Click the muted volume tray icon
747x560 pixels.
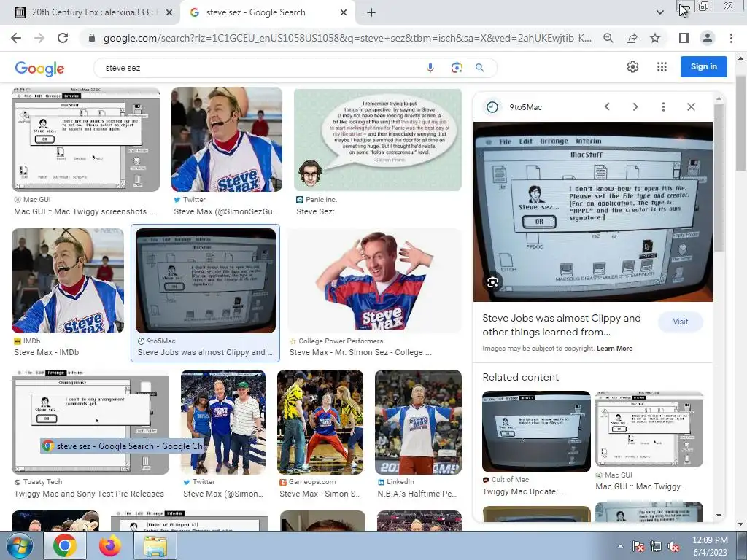673,546
